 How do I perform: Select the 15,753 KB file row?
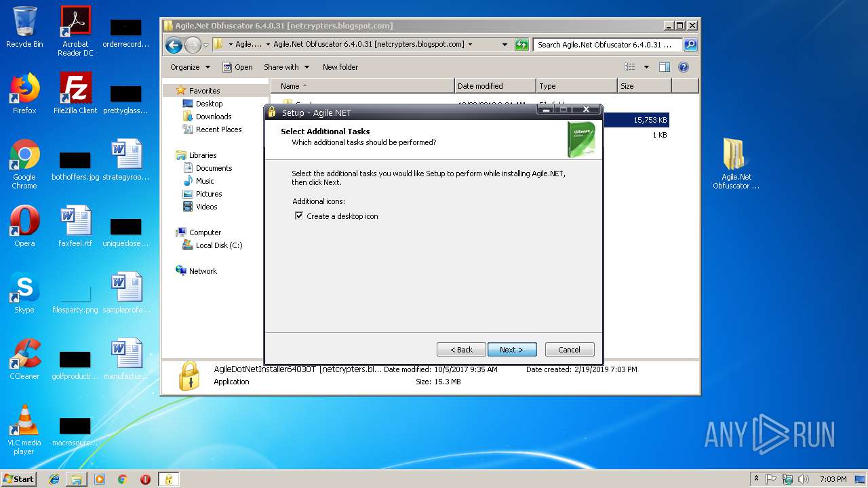635,120
